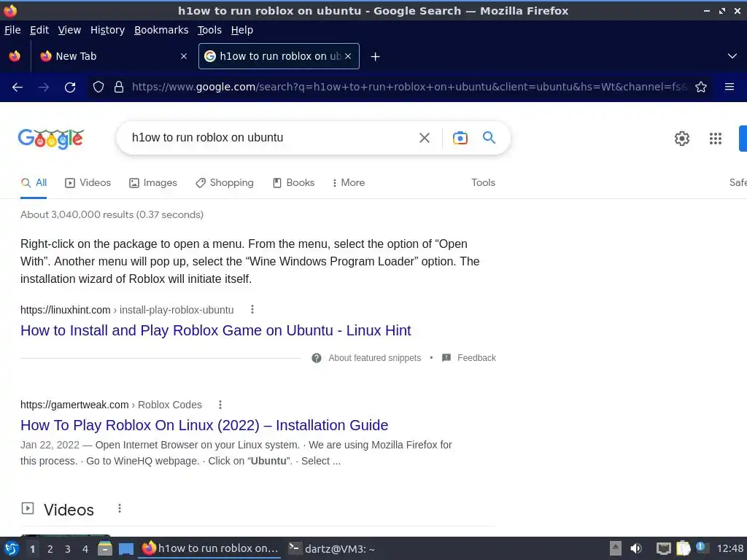Switch to the New Tab tab

tap(113, 56)
